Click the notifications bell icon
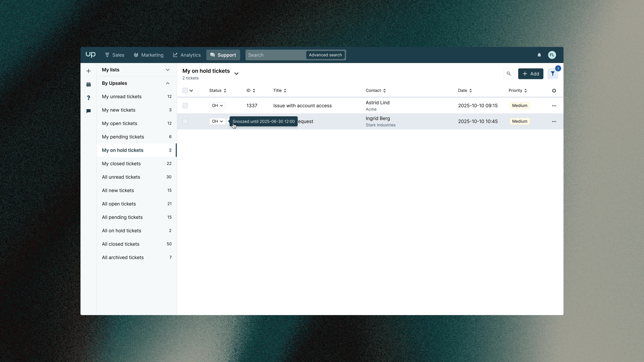Screen dimensions: 644x362 (x=539, y=55)
